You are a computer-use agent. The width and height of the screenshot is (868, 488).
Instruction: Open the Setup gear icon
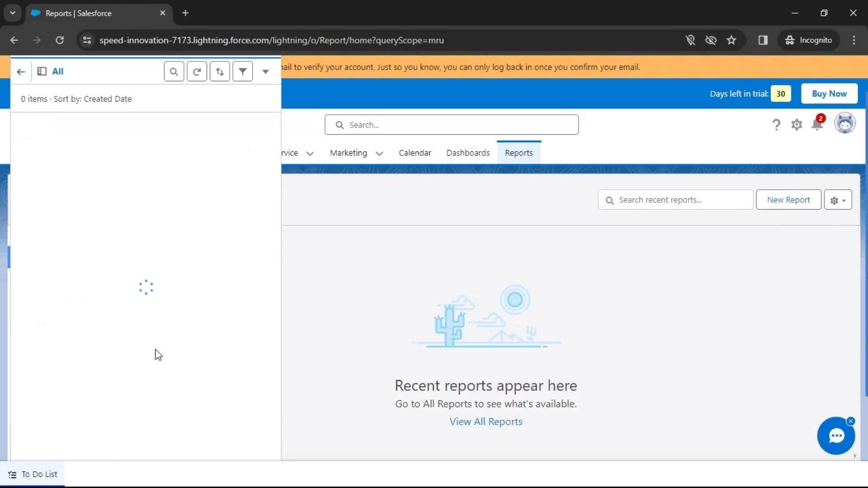click(x=797, y=125)
